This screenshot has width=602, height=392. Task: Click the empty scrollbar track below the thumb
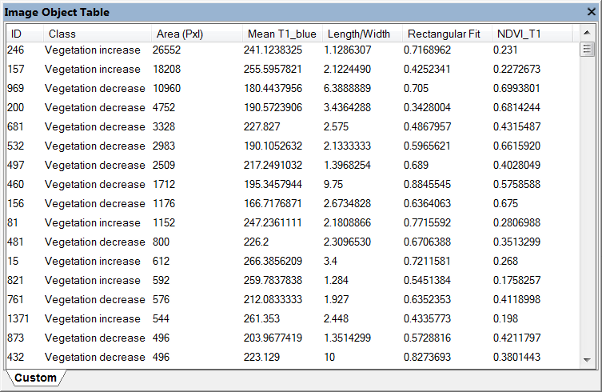pos(587,205)
